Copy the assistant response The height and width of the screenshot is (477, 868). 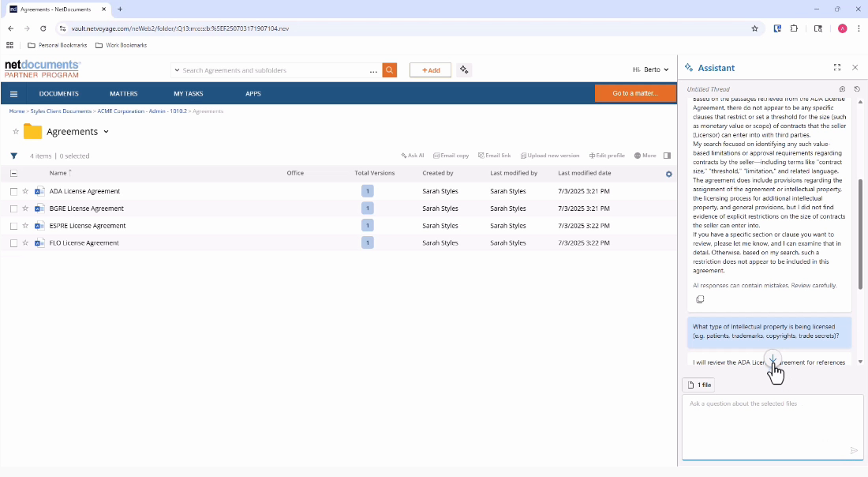click(700, 299)
